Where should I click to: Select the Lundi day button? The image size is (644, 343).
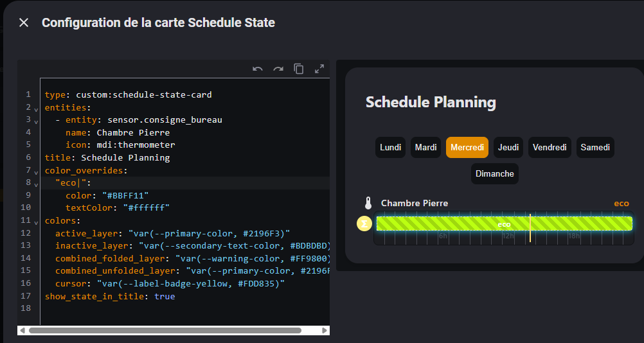[391, 147]
